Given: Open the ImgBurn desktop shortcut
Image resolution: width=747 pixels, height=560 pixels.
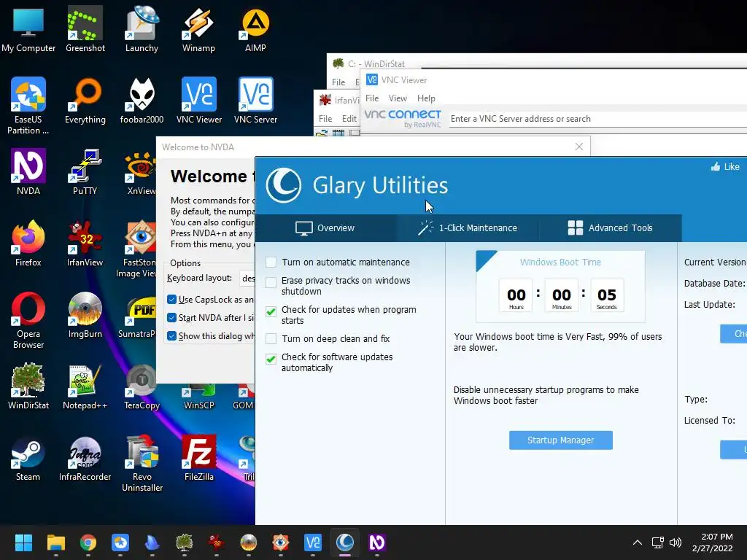Looking at the screenshot, I should click(85, 315).
